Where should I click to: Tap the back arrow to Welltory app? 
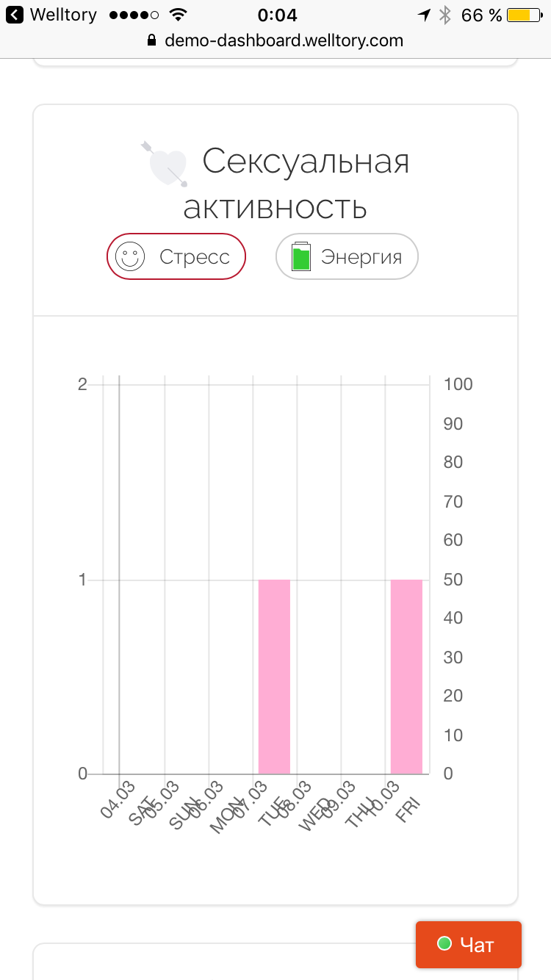coord(15,15)
